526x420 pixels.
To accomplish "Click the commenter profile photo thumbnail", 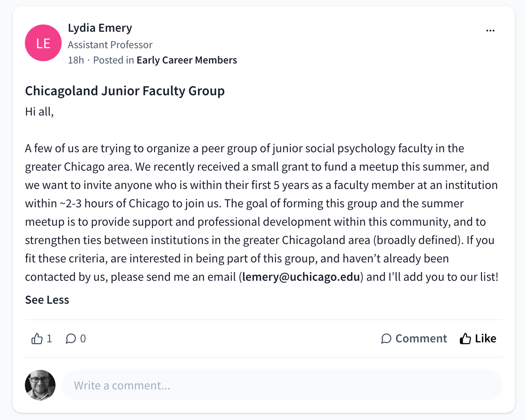I will pos(40,385).
